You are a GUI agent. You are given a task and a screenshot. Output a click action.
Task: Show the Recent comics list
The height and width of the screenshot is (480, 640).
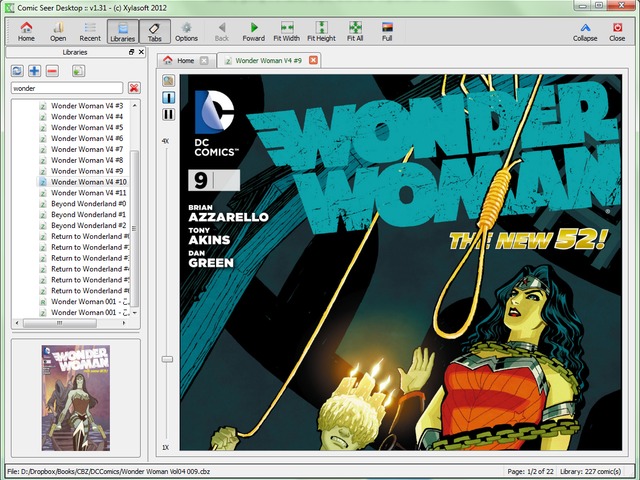point(90,31)
